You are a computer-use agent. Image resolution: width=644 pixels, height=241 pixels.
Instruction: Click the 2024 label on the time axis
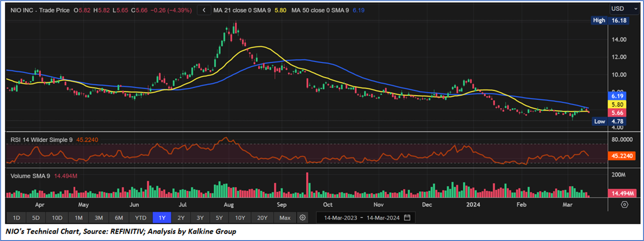pyautogui.click(x=474, y=205)
